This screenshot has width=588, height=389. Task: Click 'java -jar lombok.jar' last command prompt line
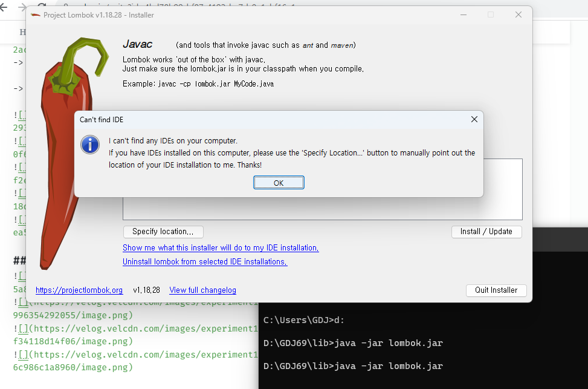coord(353,366)
